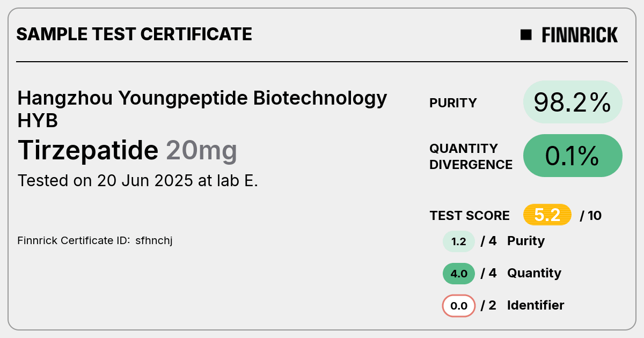Screen dimensions: 644x338
Task: Click the Quantity score row label
Action: [x=534, y=273]
